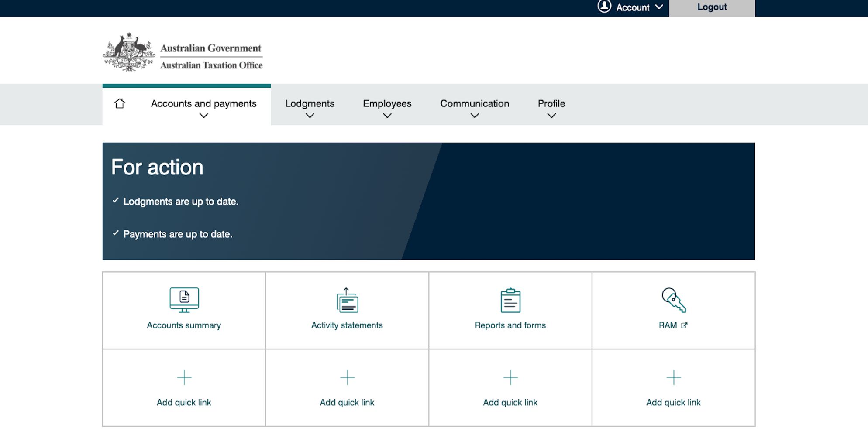
Task: Click the Lodgments up to date checkmark
Action: (x=115, y=200)
